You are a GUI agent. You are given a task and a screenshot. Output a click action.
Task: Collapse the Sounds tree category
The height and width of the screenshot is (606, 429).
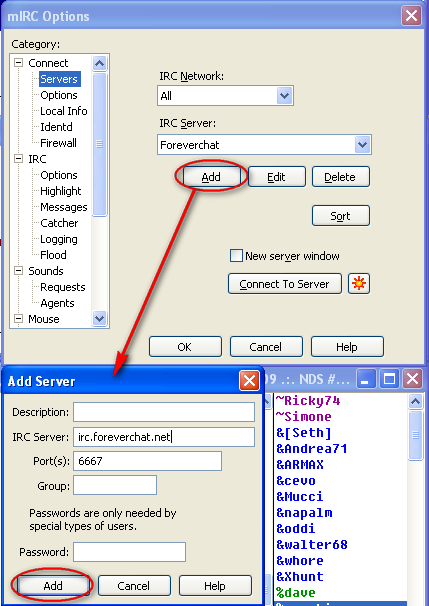(19, 271)
